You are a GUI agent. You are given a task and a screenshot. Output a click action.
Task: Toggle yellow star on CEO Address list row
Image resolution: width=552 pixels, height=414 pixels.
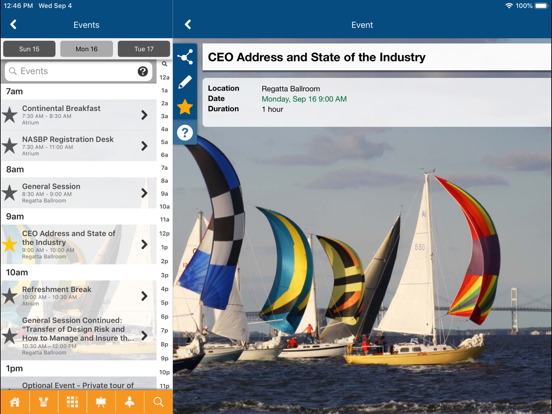[x=10, y=244]
